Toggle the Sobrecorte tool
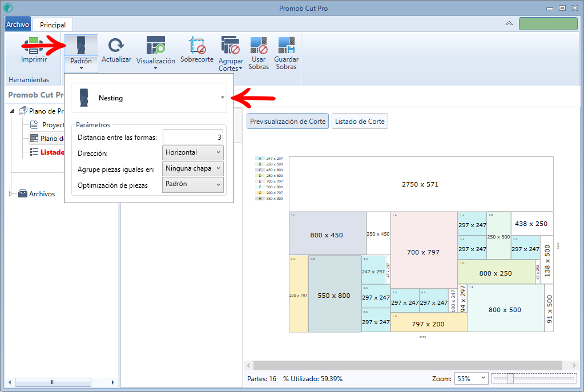 pos(196,49)
